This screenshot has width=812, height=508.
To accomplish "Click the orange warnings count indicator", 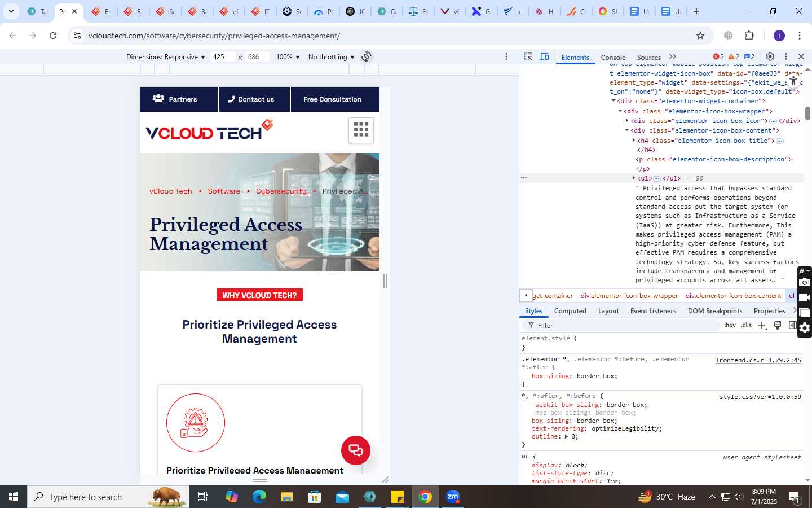I will [734, 56].
